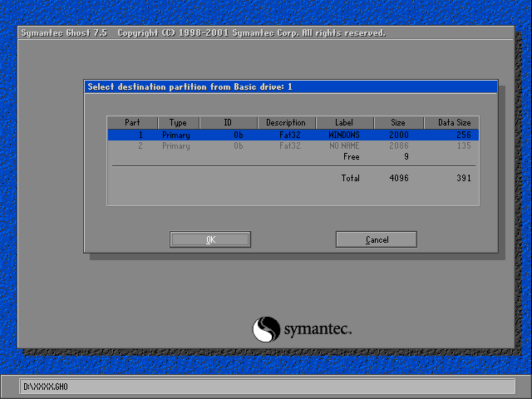Click the free space value 9

pos(406,157)
